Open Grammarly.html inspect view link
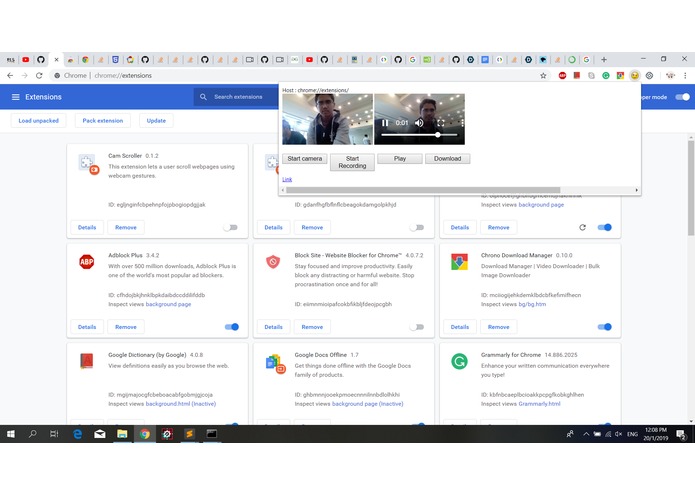This screenshot has height=494, width=695. pyautogui.click(x=539, y=404)
